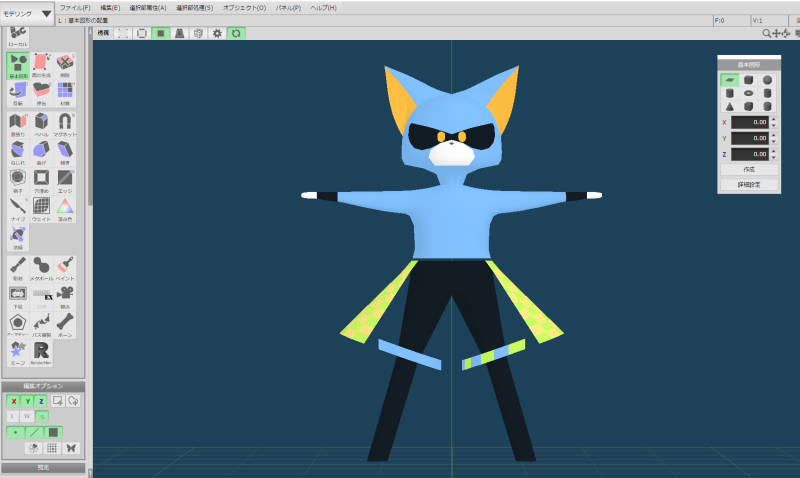Open the オブジェクト(O) menu
Screen dimensions: 800x478
pos(244,8)
